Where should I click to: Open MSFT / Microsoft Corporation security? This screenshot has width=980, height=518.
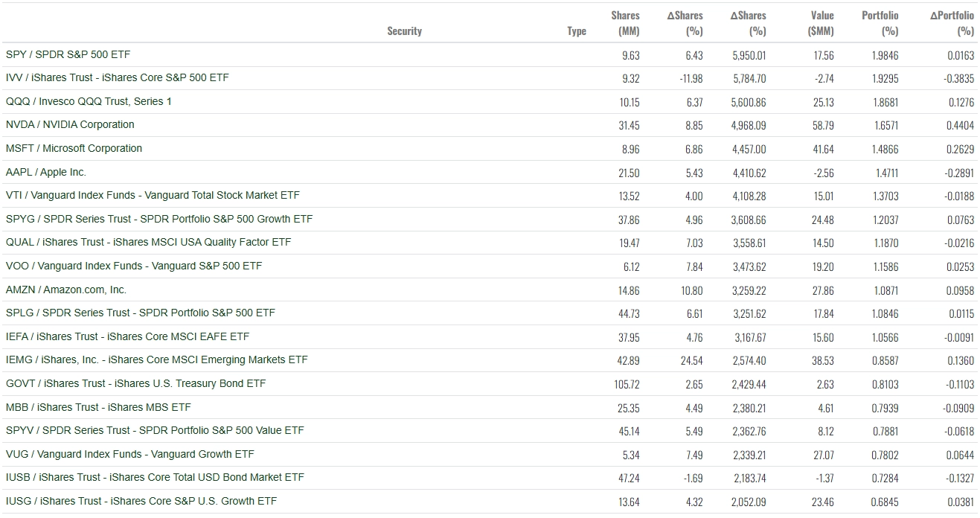pyautogui.click(x=74, y=148)
